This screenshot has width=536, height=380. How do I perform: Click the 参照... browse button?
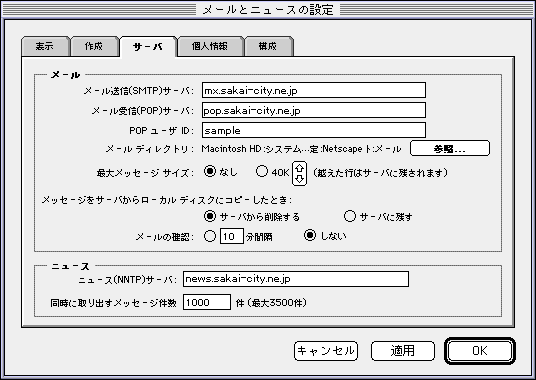click(x=450, y=148)
